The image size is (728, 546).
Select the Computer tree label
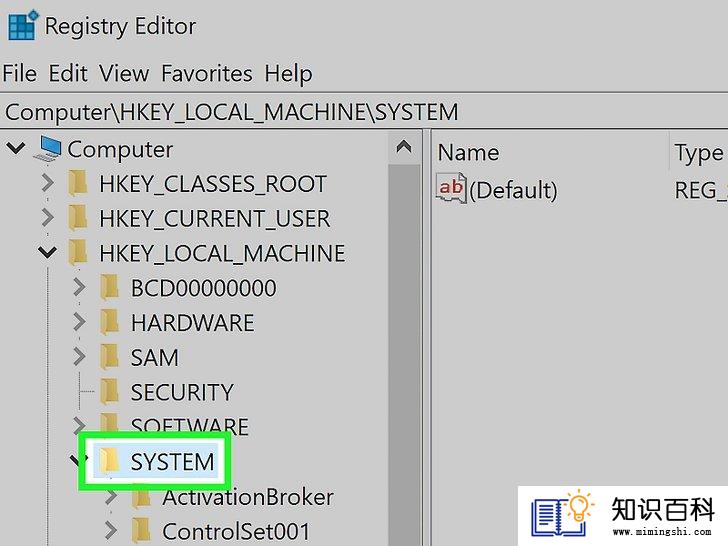point(120,150)
